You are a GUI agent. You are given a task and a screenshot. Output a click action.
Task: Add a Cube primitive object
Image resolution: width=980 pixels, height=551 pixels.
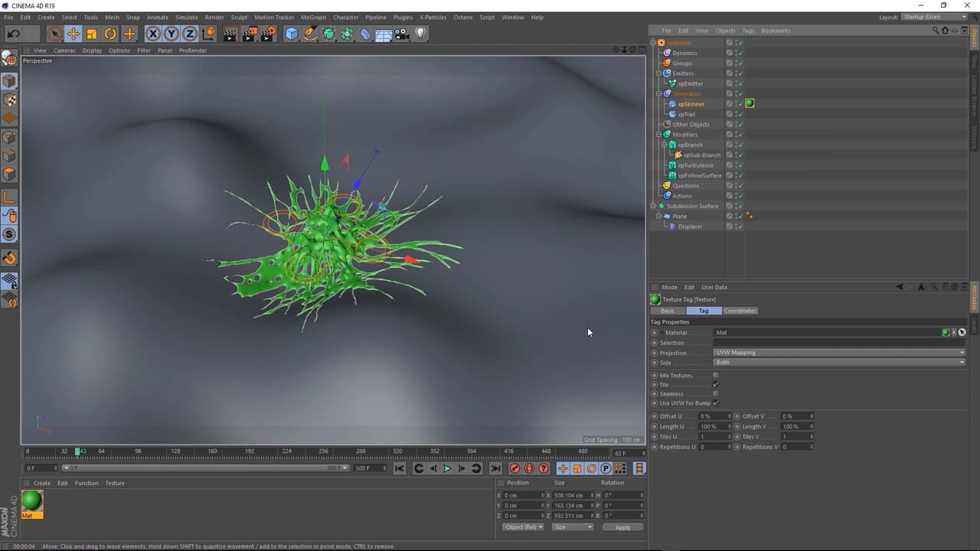click(x=292, y=34)
